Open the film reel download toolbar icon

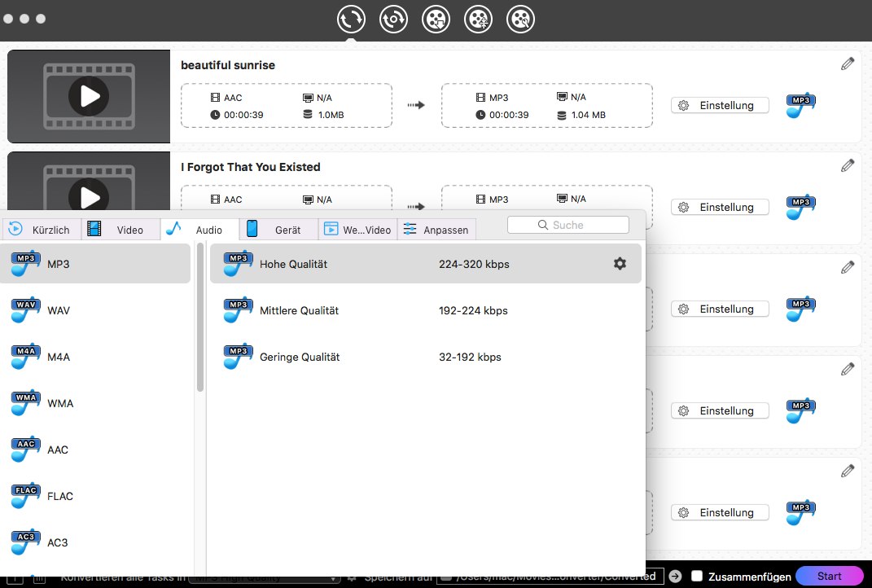tap(436, 19)
